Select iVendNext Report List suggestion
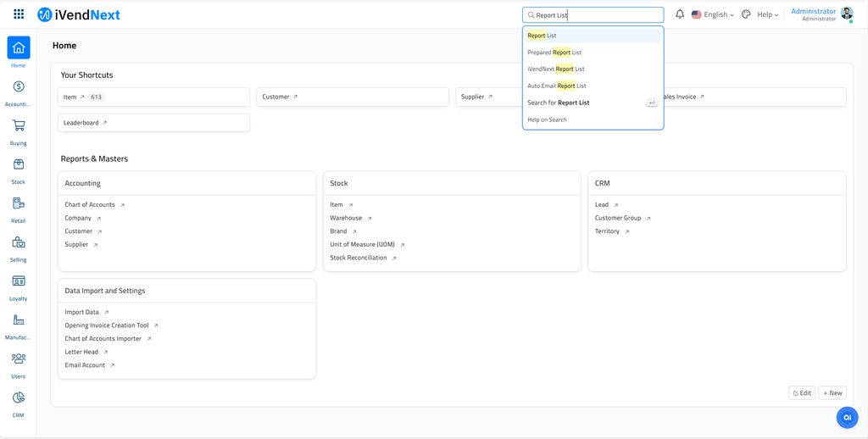868x439 pixels. 593,69
